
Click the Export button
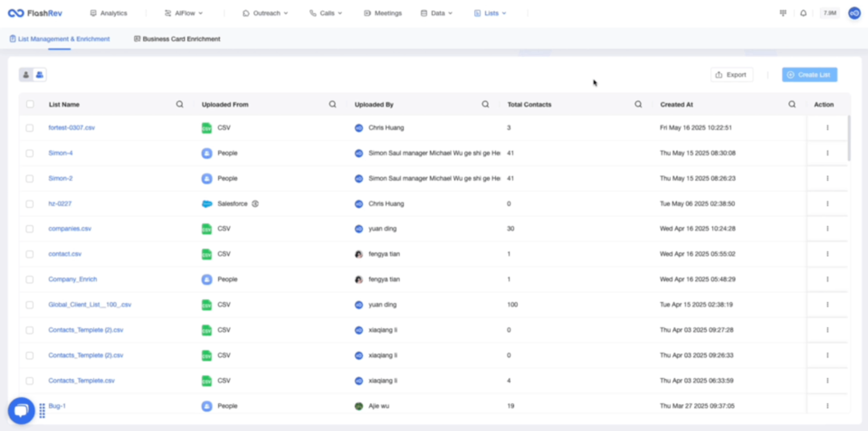click(731, 75)
